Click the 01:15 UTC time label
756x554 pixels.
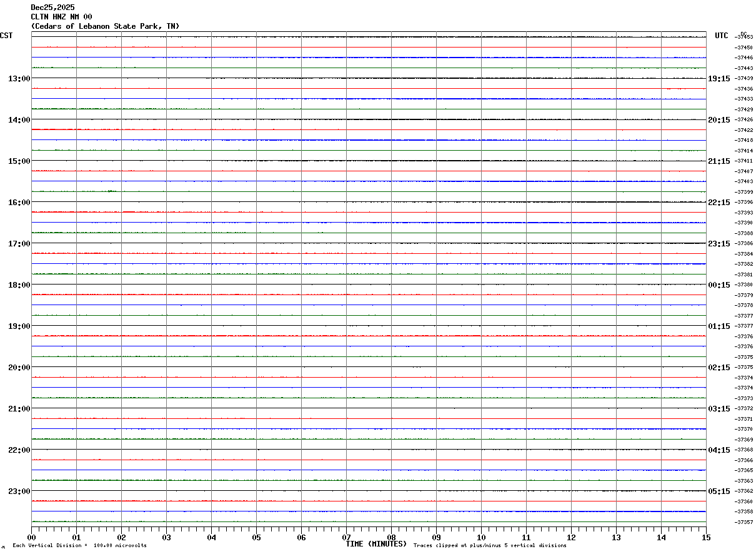point(719,326)
